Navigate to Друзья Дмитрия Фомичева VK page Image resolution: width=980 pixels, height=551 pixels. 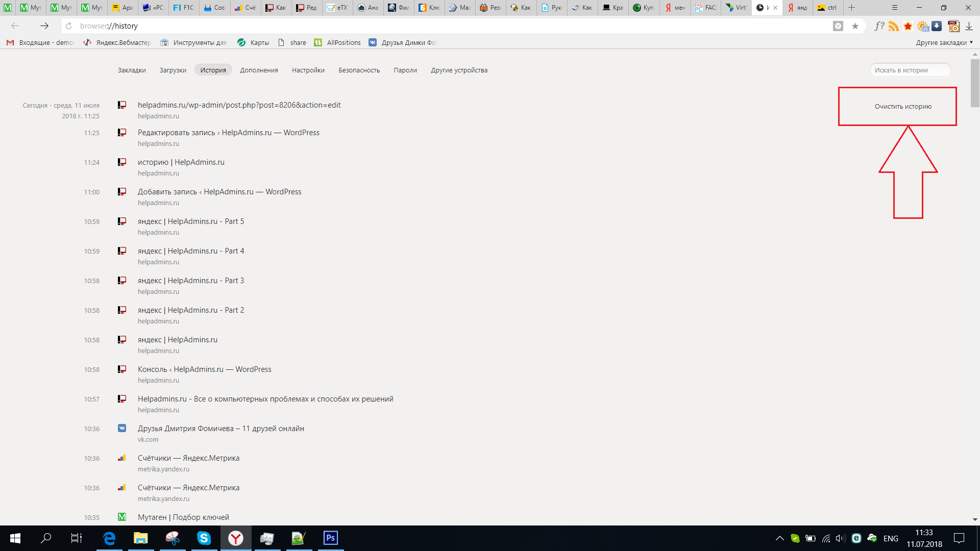click(221, 428)
